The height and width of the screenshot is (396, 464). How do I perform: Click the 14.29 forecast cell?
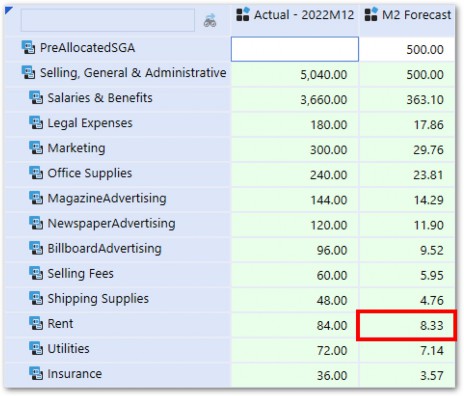407,200
